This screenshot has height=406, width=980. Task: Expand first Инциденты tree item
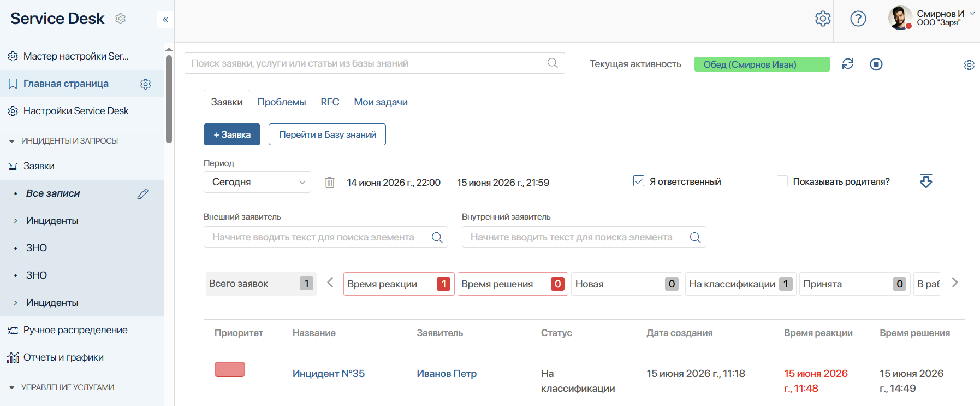click(15, 221)
